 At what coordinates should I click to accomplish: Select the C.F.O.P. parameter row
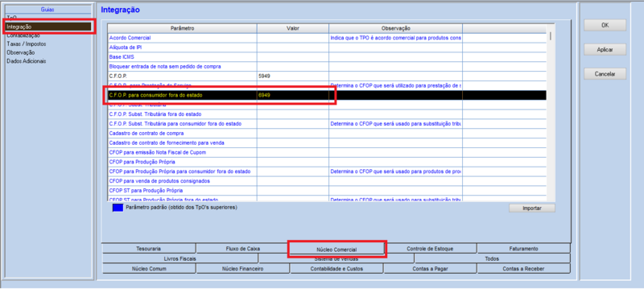click(x=327, y=76)
